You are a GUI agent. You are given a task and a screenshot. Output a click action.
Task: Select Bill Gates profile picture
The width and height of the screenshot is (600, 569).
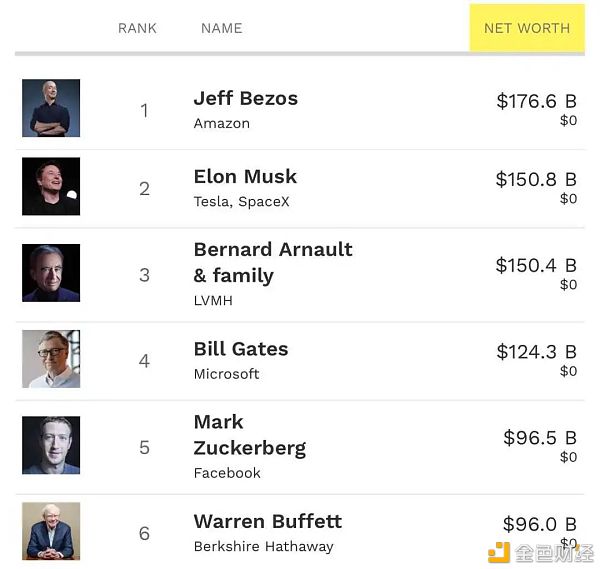51,359
